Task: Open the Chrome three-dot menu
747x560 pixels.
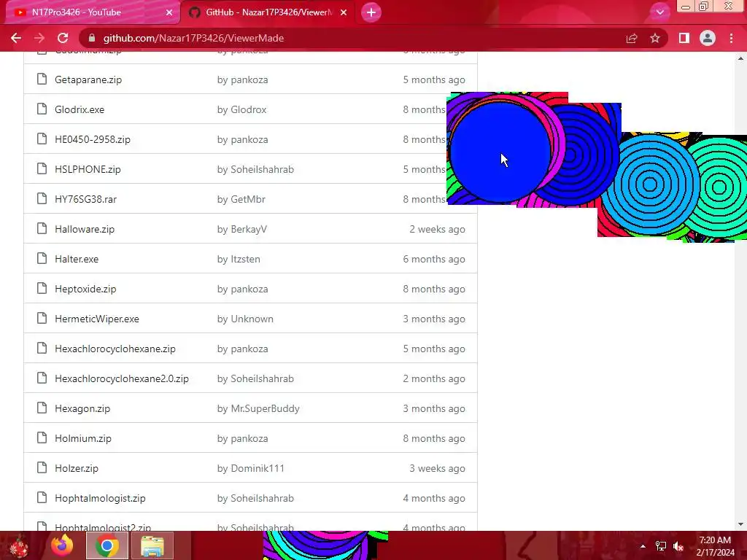Action: (x=731, y=38)
